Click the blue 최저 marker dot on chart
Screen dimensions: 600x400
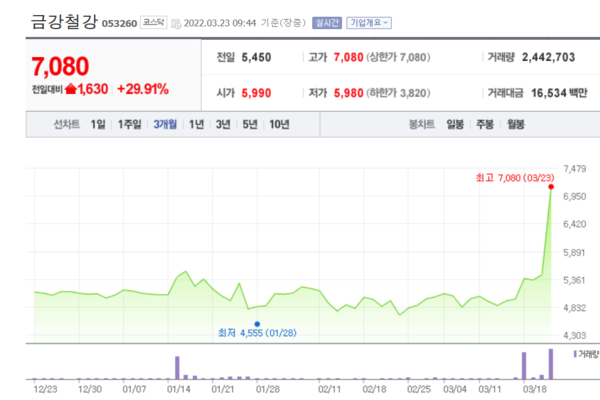[257, 324]
